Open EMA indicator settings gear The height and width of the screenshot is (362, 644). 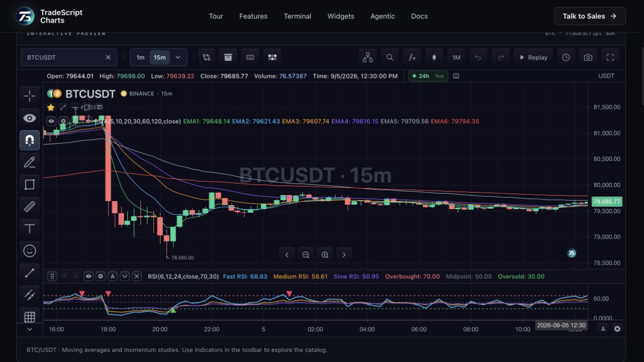(x=63, y=122)
